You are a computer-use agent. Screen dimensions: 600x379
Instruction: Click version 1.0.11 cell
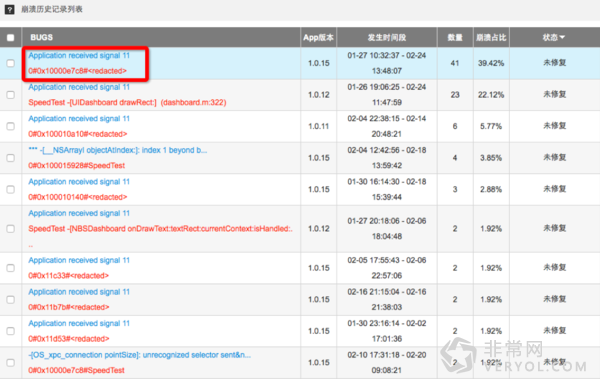pos(319,126)
